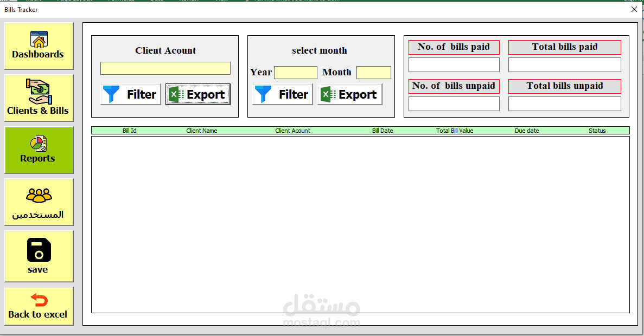Click the select month heading
Screen dimensions: 644x336
[x=320, y=50]
